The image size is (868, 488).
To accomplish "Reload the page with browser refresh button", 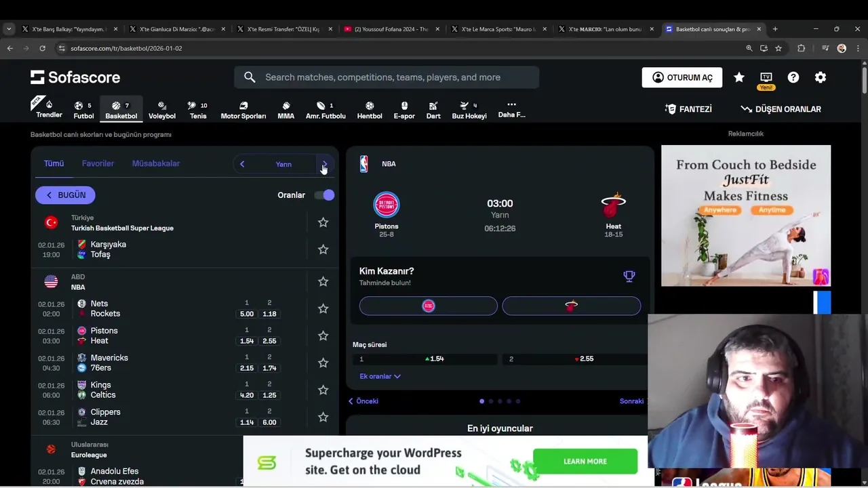I will click(42, 48).
